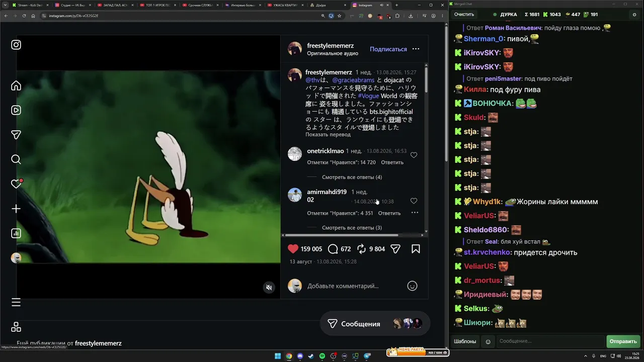Expand all 4 replies under onetricklmao
The image size is (644, 362).
[x=352, y=177]
